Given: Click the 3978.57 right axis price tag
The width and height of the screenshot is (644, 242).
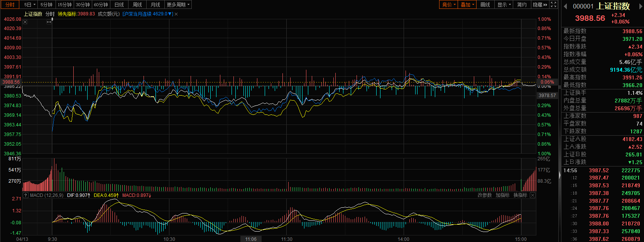Looking at the screenshot, I should 547,96.
